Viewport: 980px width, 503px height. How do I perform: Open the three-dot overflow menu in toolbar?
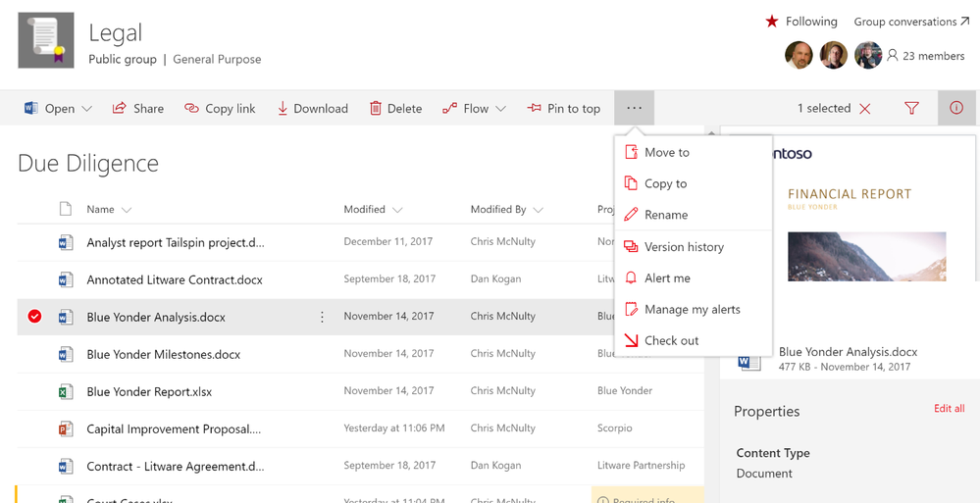pos(635,108)
